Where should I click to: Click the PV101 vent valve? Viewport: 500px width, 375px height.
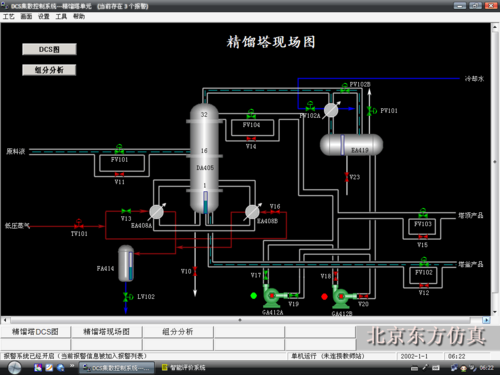(x=371, y=111)
